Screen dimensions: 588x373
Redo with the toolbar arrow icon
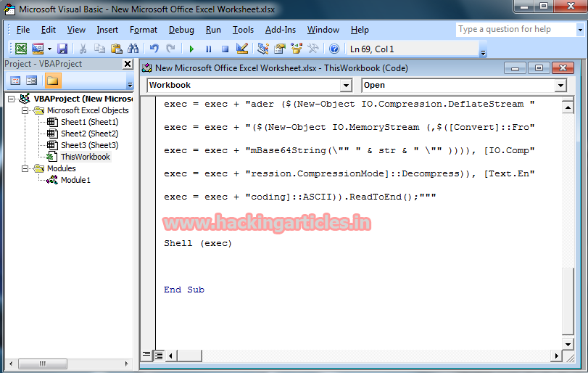click(170, 49)
